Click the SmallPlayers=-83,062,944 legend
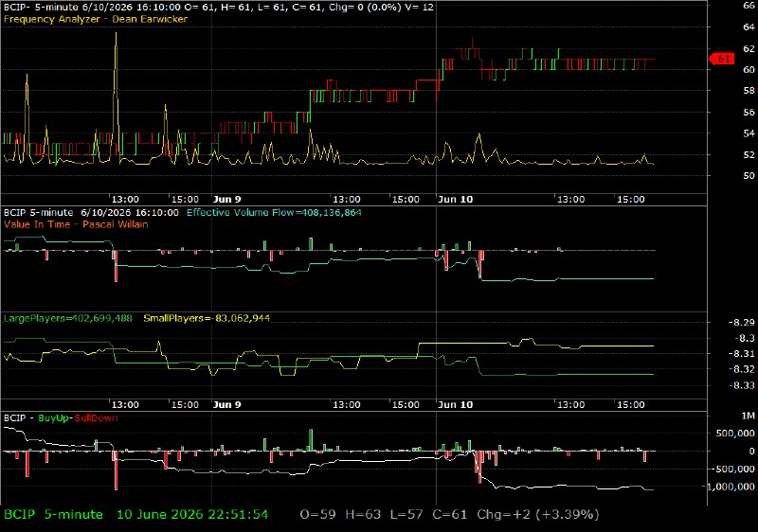 [x=207, y=318]
